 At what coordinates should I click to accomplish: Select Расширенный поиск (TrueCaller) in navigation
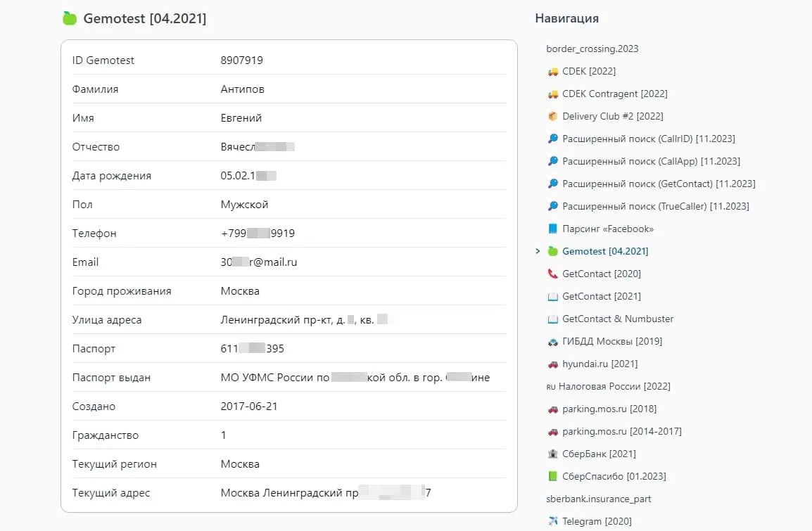(x=655, y=206)
